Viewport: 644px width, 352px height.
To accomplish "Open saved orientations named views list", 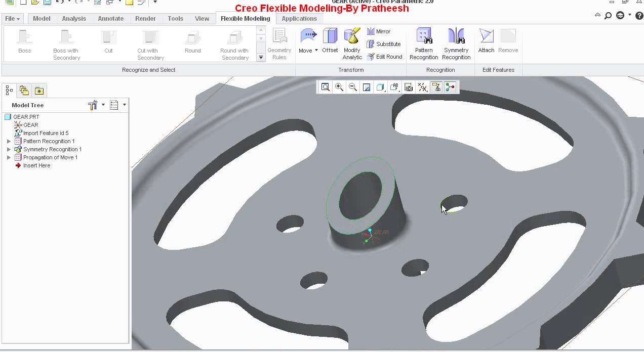I will pos(395,87).
